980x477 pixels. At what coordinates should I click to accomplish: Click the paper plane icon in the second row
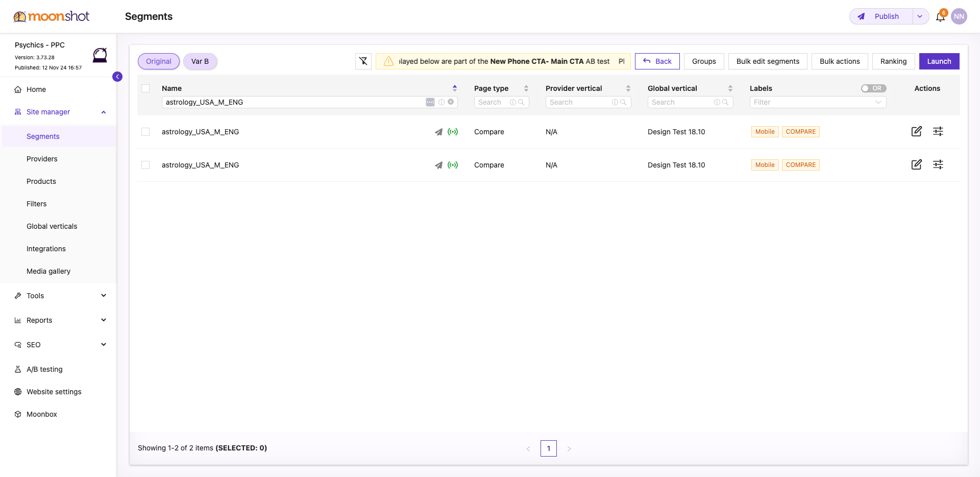tap(438, 165)
